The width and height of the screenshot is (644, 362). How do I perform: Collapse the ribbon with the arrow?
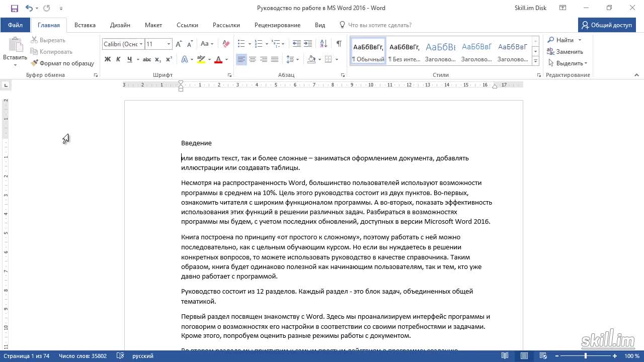[636, 75]
